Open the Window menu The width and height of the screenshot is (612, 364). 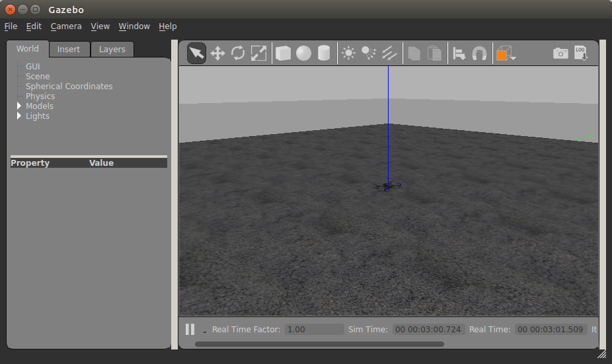(x=134, y=26)
